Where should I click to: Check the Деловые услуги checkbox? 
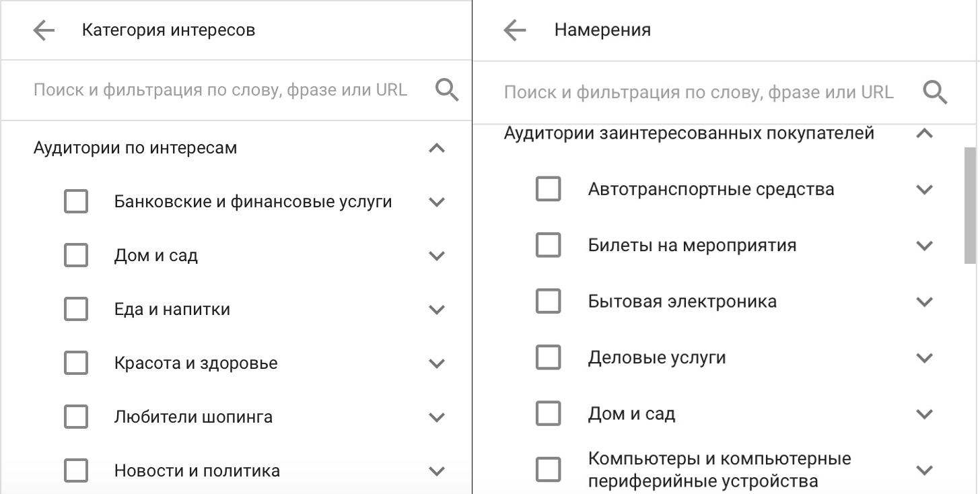click(x=549, y=357)
